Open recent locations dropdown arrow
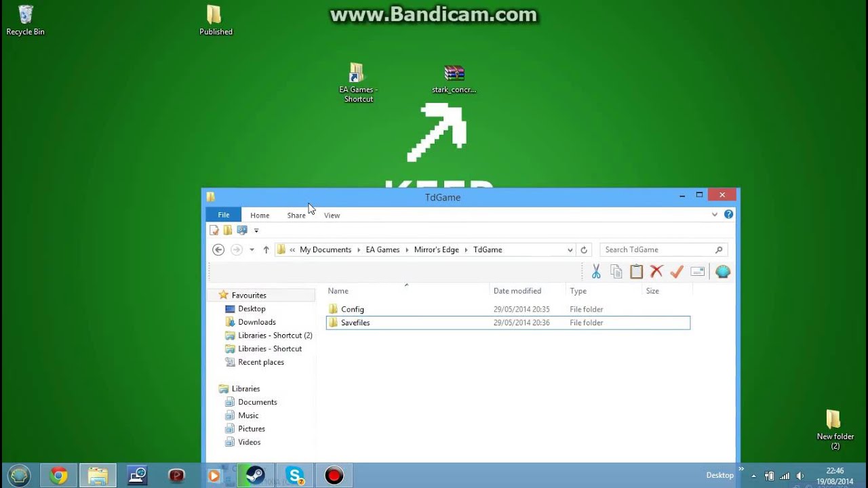Viewport: 868px width, 488px height. pyautogui.click(x=252, y=249)
